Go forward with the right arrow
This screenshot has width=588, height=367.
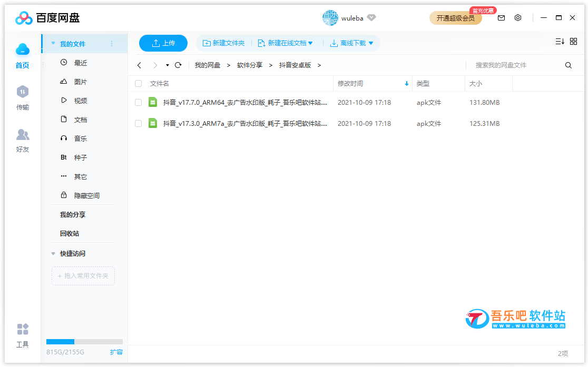coord(155,65)
